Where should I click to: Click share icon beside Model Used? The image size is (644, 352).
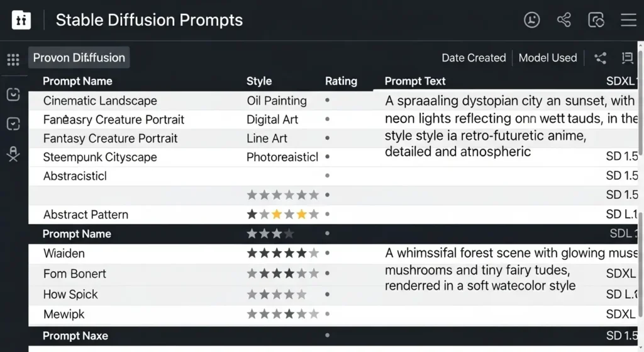pyautogui.click(x=601, y=59)
